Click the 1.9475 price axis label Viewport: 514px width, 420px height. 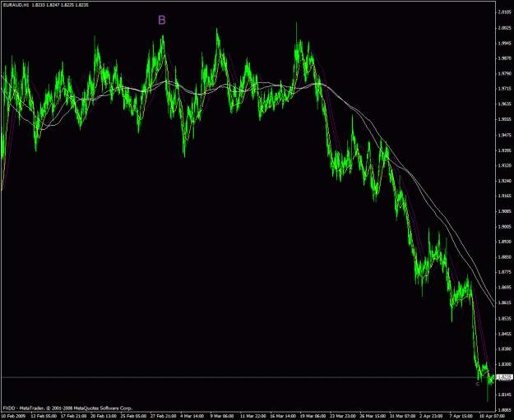[504, 135]
